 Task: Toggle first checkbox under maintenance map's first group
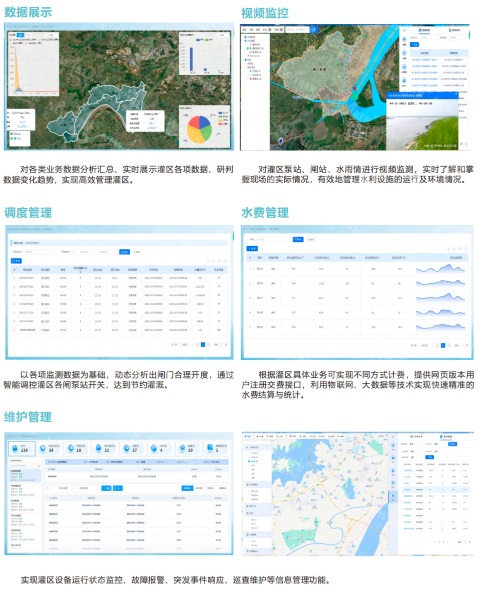pyautogui.click(x=250, y=453)
